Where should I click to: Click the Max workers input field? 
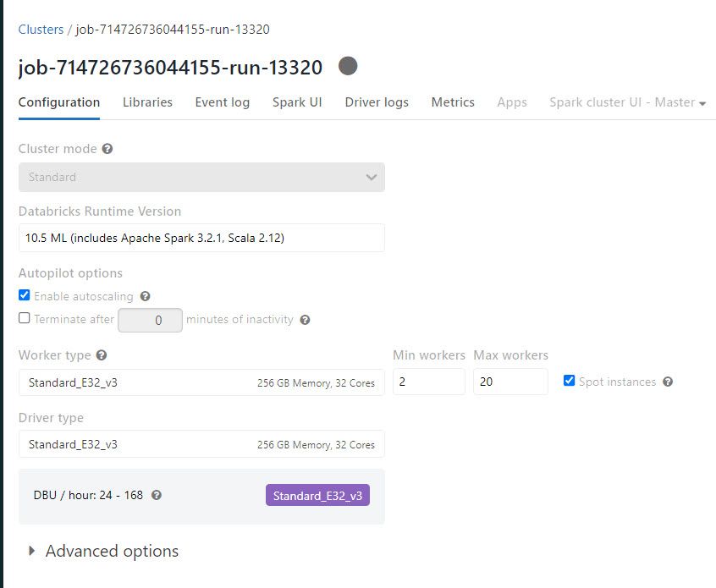pyautogui.click(x=510, y=382)
